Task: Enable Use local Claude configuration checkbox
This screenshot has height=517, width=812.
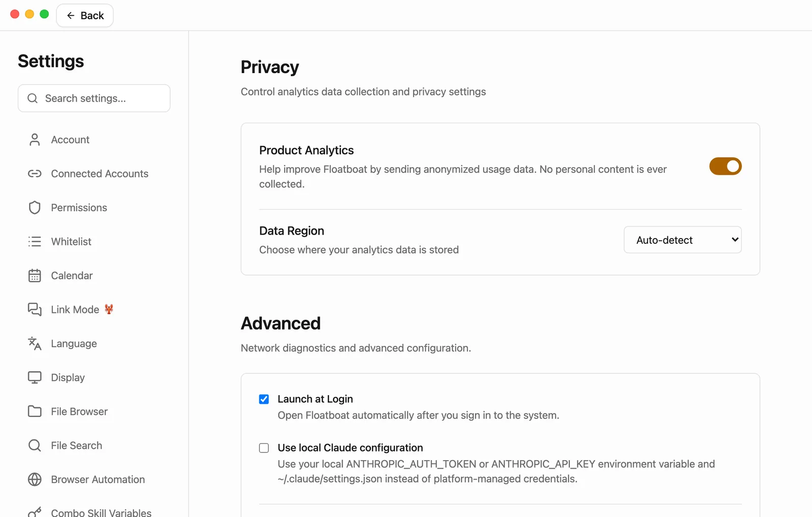Action: coord(264,448)
